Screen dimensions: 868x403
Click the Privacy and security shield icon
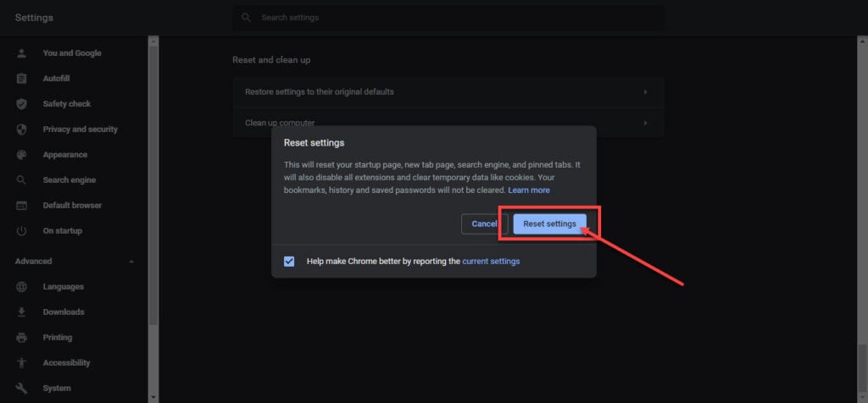coord(21,130)
